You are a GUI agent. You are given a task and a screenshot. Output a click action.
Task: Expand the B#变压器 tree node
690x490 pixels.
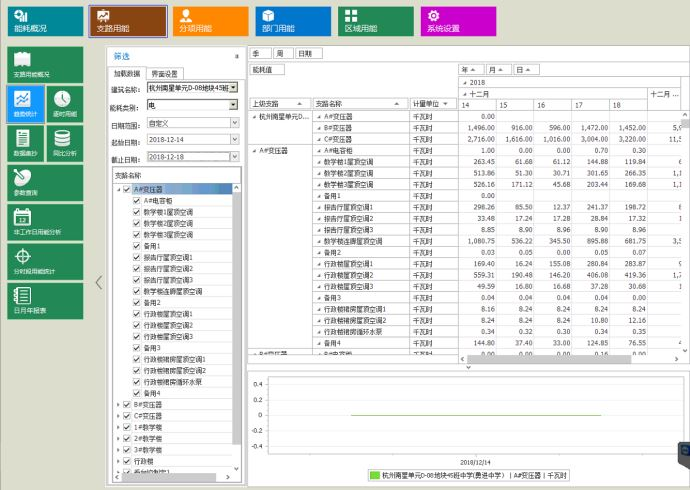(x=118, y=404)
